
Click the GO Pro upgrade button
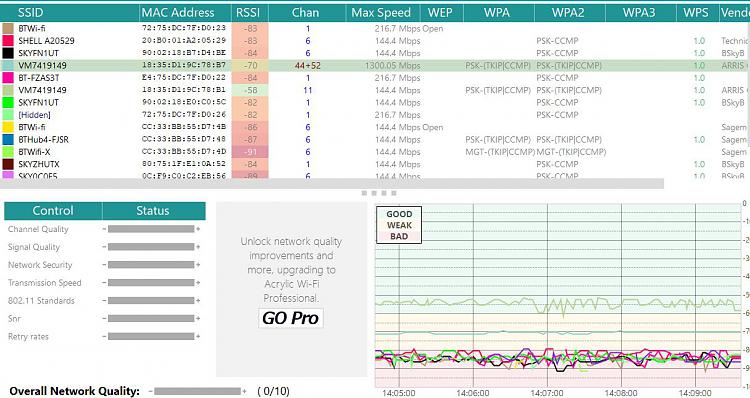point(291,318)
